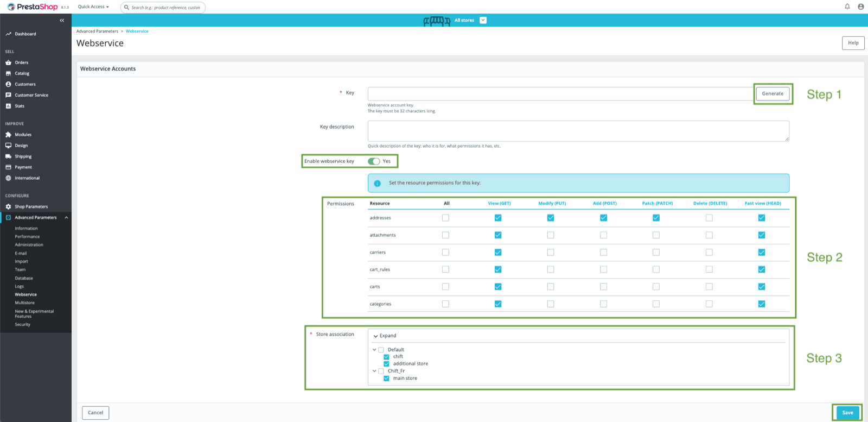Check Modify (PUT) for carriers
The width and height of the screenshot is (868, 422).
tap(551, 253)
